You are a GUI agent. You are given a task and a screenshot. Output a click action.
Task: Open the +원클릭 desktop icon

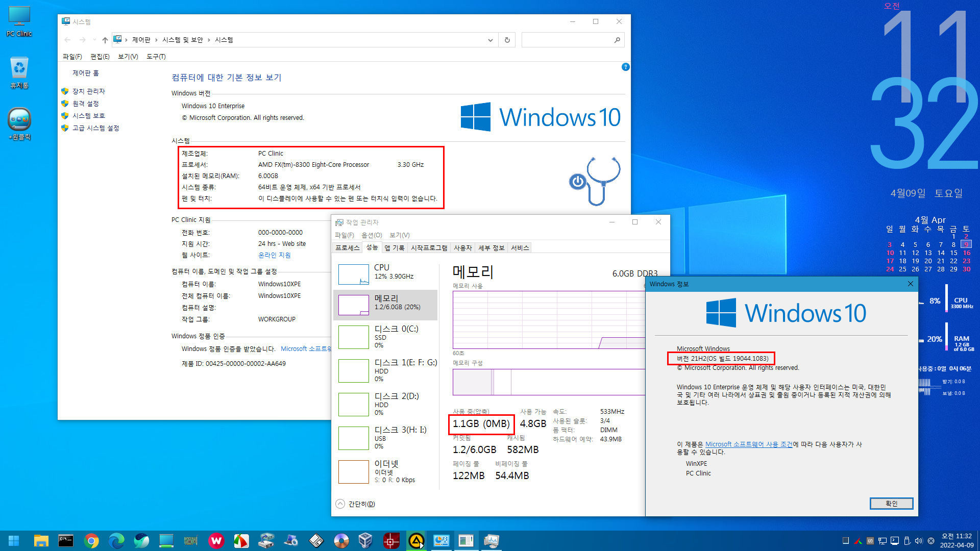click(19, 124)
